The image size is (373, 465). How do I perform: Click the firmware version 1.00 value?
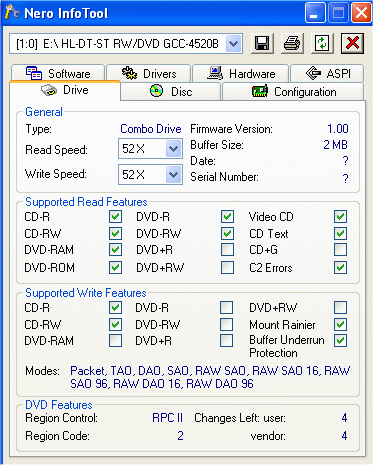[338, 129]
